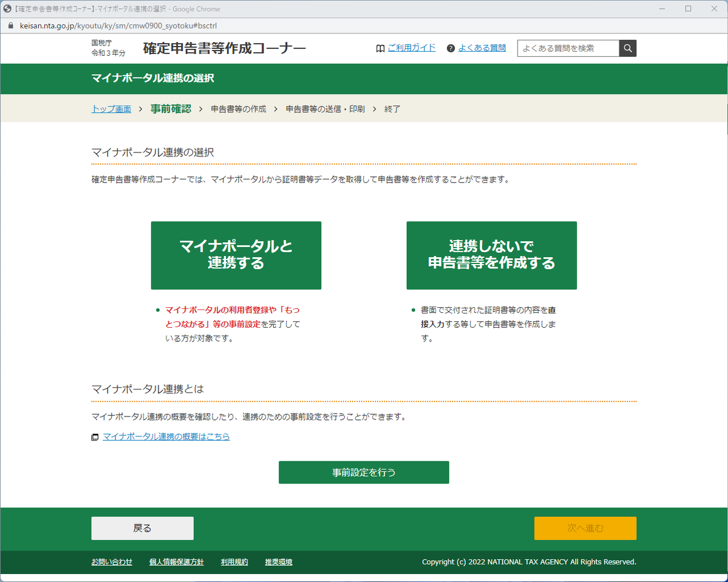The height and width of the screenshot is (582, 728).
Task: Choose マイナポータルと連携する option
Action: 236,255
